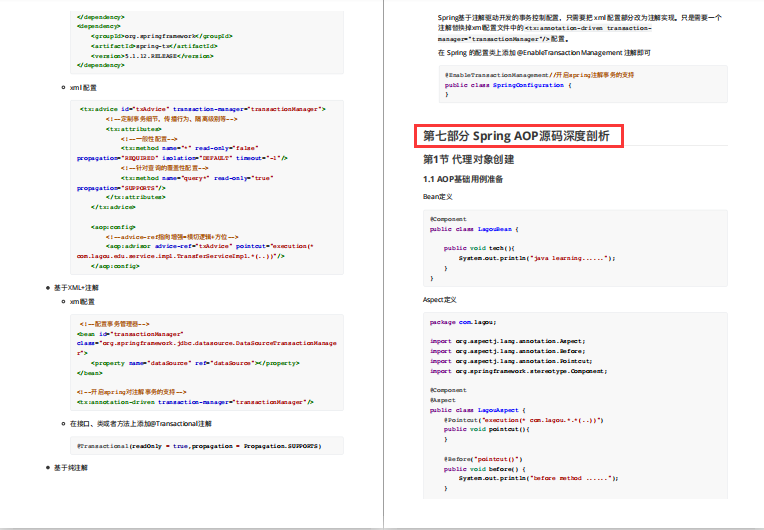Viewport: 764px width, 530px height.
Task: Click the heading '第七部分 Spring AOP源码深度剖析'
Action: 516,136
